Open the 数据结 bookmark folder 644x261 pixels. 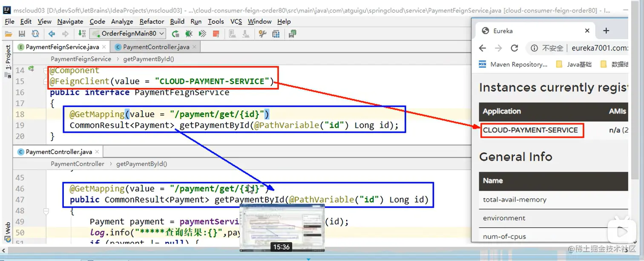coord(614,64)
